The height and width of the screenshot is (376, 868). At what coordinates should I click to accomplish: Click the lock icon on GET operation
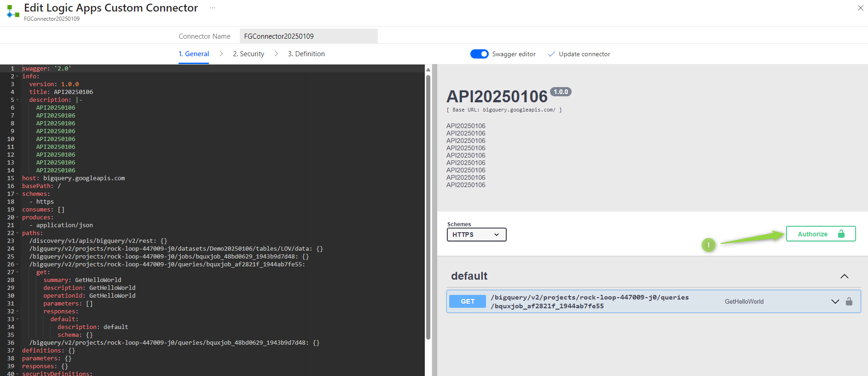point(849,301)
